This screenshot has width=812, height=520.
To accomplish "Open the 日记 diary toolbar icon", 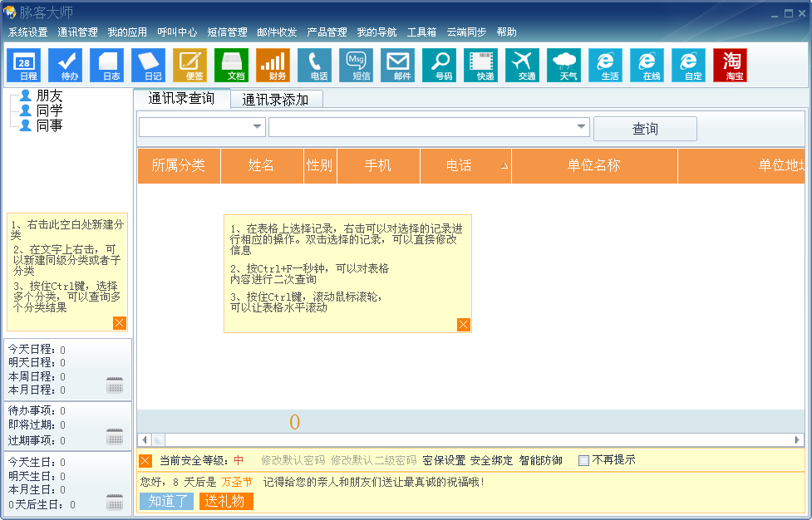I will 149,65.
